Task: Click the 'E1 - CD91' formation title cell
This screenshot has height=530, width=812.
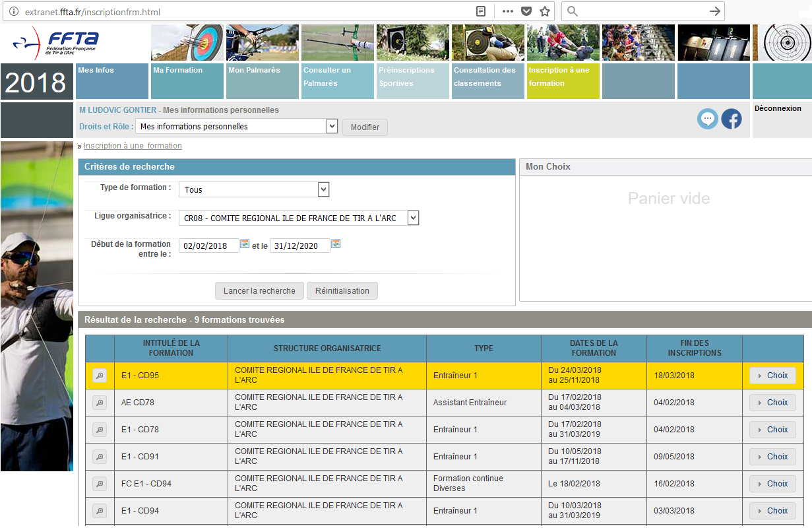Action: (x=171, y=457)
